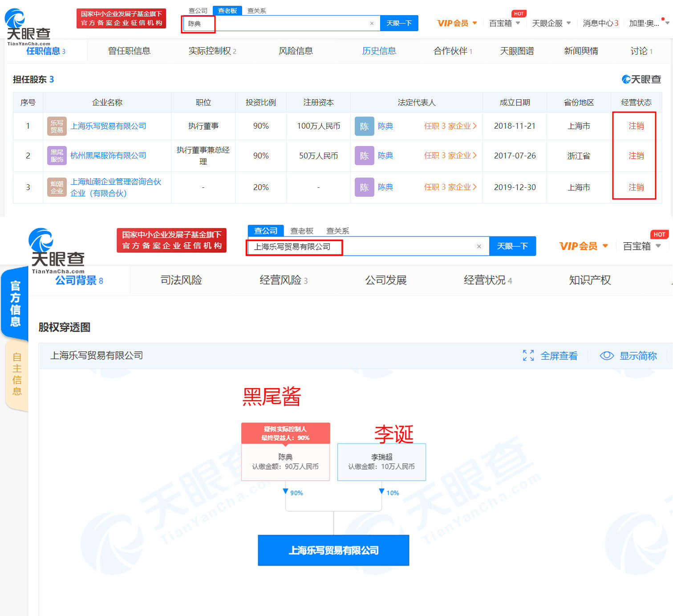
Task: Focus the search field containing 上海乐写贸易有限公司
Action: [368, 247]
